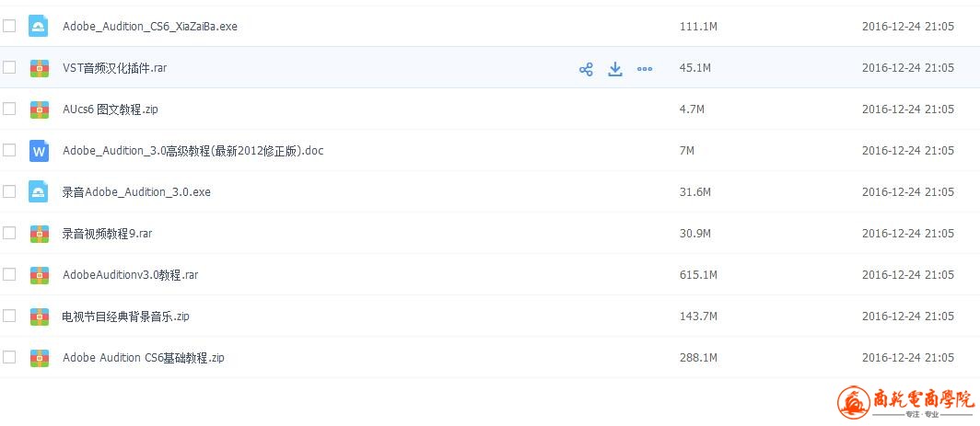Share the VST音频汉化插件.rar file

pos(586,69)
